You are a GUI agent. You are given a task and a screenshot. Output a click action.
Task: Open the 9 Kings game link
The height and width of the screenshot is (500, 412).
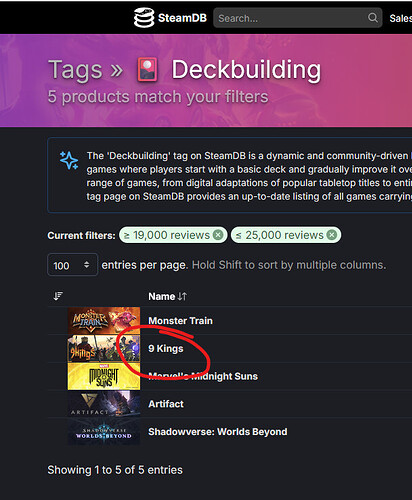(166, 349)
